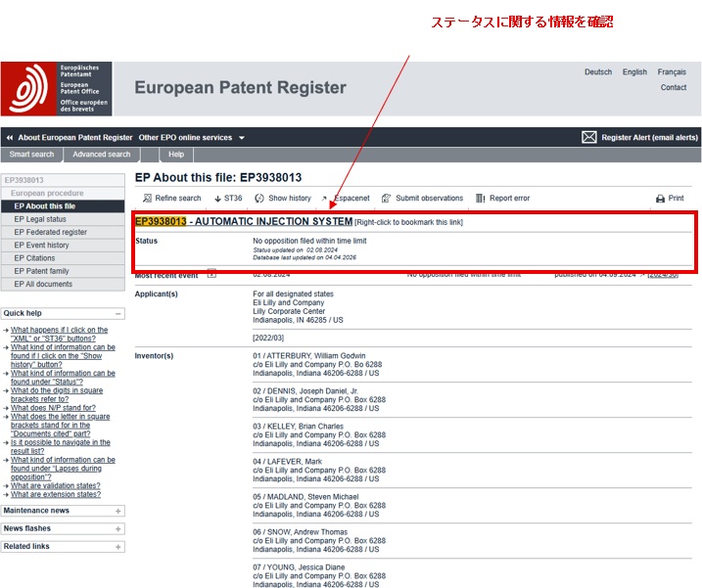Screen dimensions: 702x588
Task: Switch language to Français
Action: [672, 72]
